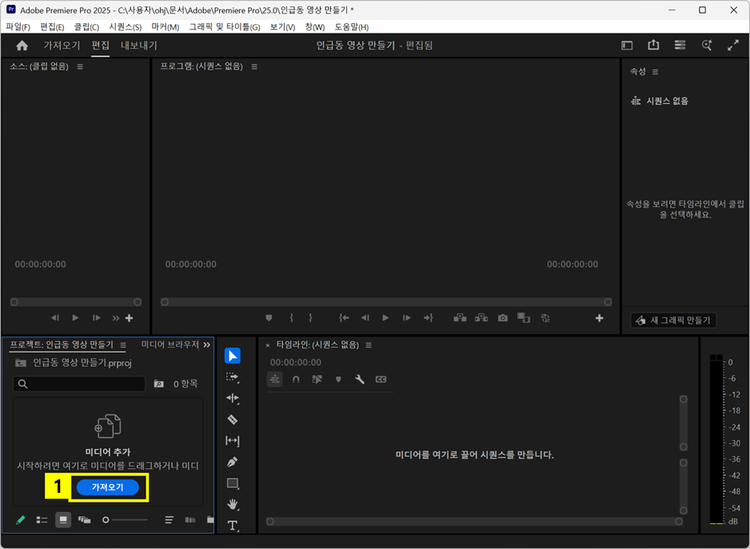Click the Home icon in the header

pos(22,45)
